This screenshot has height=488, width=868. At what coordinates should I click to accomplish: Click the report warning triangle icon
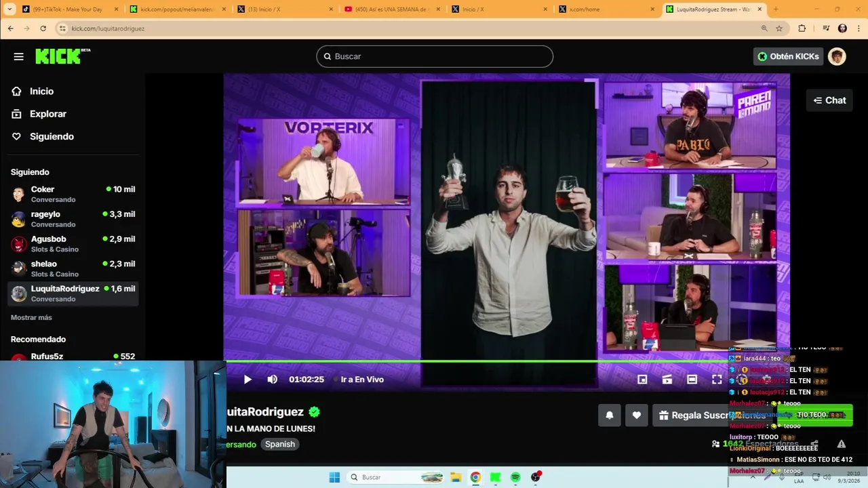pyautogui.click(x=841, y=444)
